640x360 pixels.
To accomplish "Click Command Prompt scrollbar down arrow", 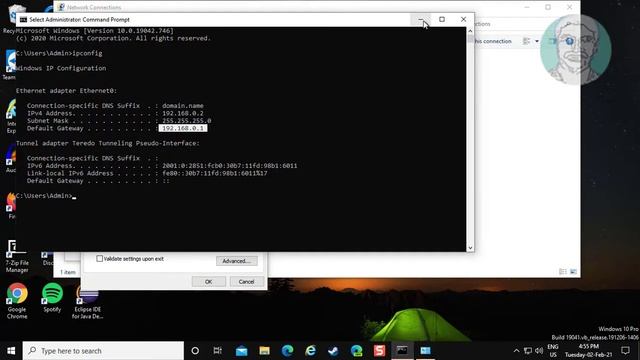I will pyautogui.click(x=470, y=248).
